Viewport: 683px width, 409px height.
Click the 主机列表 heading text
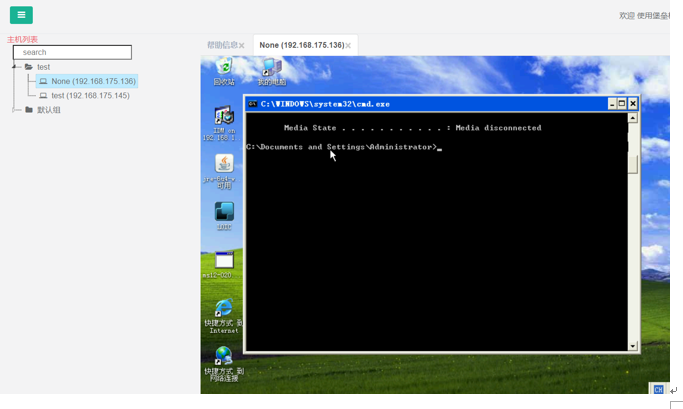(x=22, y=39)
